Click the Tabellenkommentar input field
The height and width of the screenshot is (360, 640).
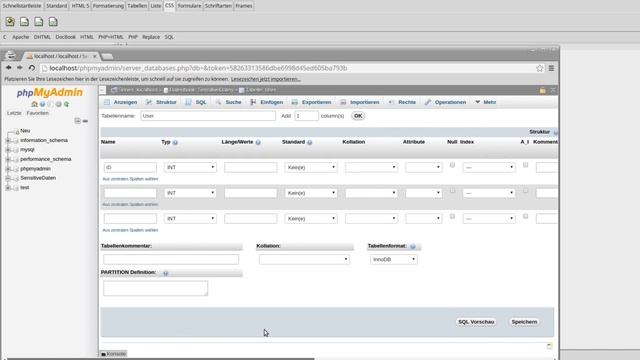point(171,259)
